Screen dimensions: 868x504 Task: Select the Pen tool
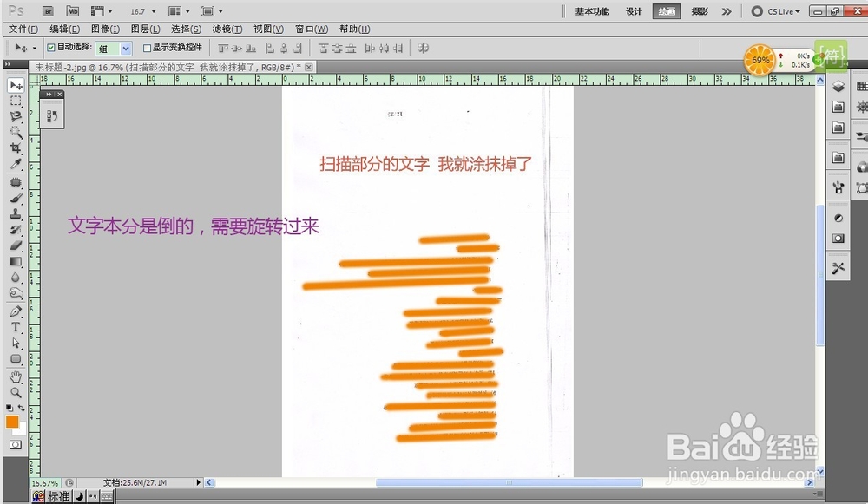(x=16, y=311)
